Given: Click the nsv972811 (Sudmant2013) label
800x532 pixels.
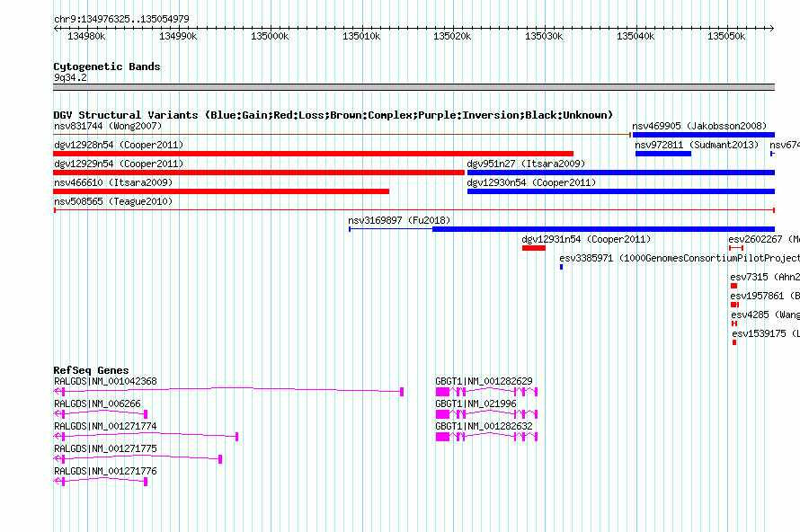Looking at the screenshot, I should pos(697,145).
